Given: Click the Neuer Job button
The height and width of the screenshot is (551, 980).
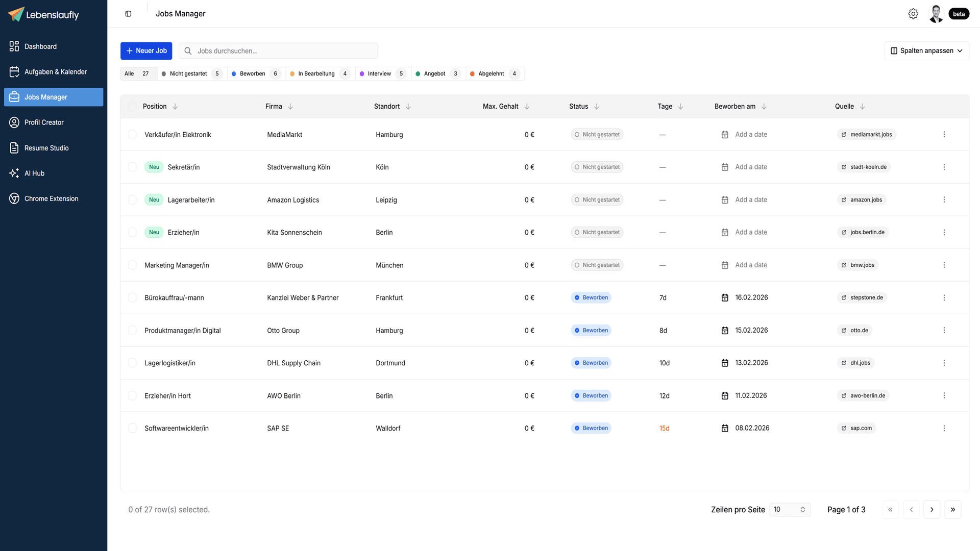Looking at the screenshot, I should (146, 51).
